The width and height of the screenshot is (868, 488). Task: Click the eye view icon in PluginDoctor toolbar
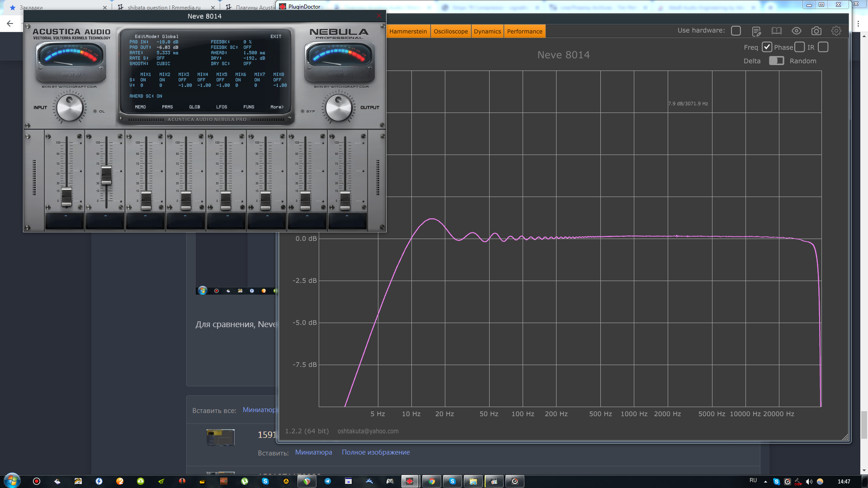(796, 31)
